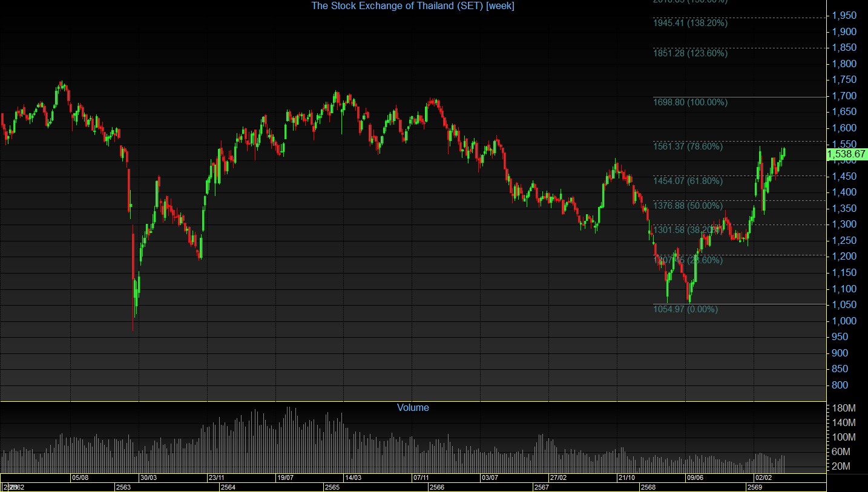Select the current price tag 1,538.67

[x=847, y=154]
